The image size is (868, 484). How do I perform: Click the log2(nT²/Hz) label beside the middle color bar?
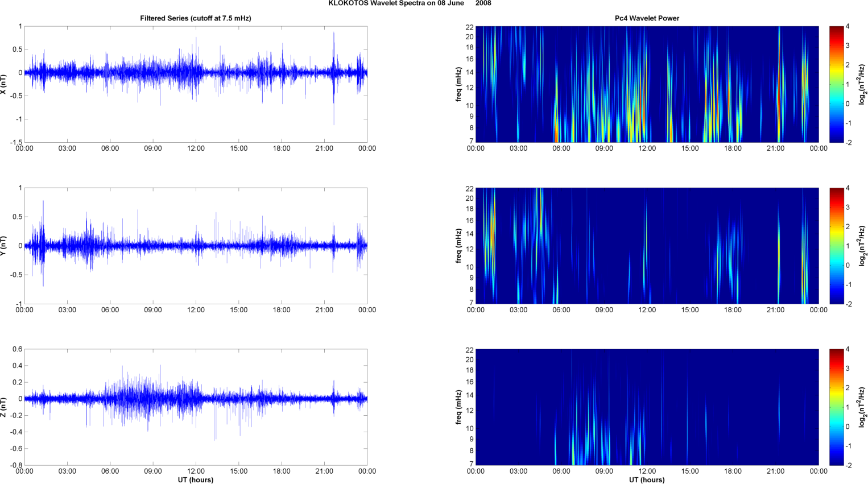click(x=862, y=246)
